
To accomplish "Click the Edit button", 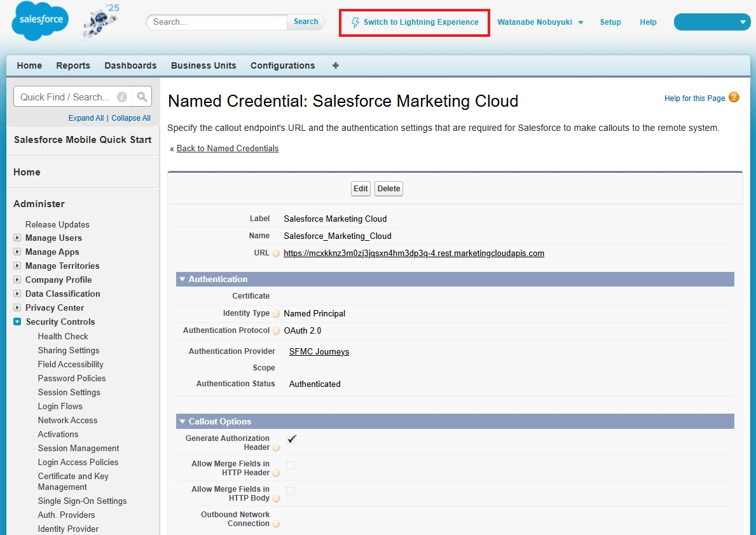I will (361, 189).
